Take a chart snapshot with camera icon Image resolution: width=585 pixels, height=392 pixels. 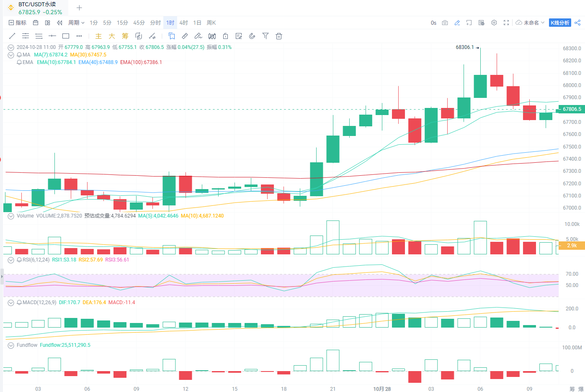point(445,23)
